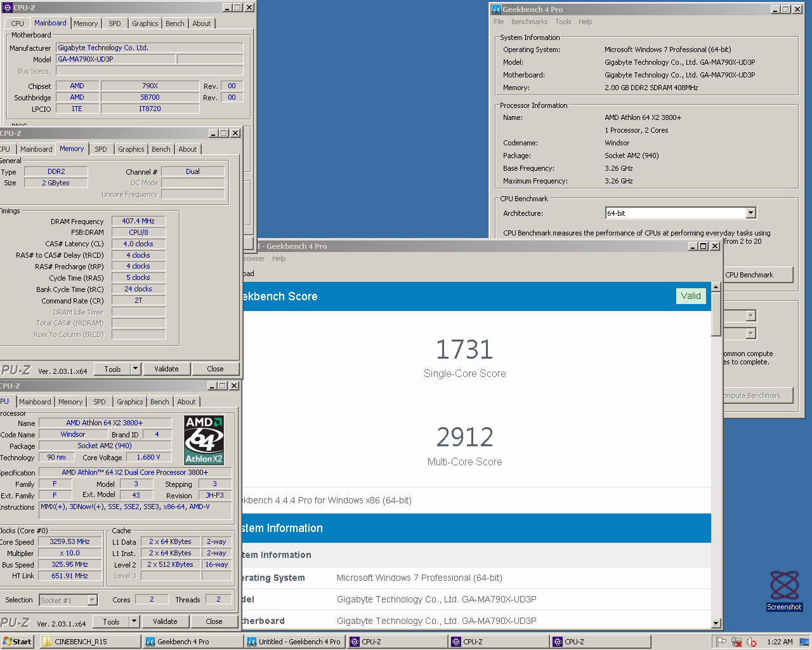The width and height of the screenshot is (812, 650).
Task: Click the AMD Athlon X2 logo
Action: [x=204, y=439]
